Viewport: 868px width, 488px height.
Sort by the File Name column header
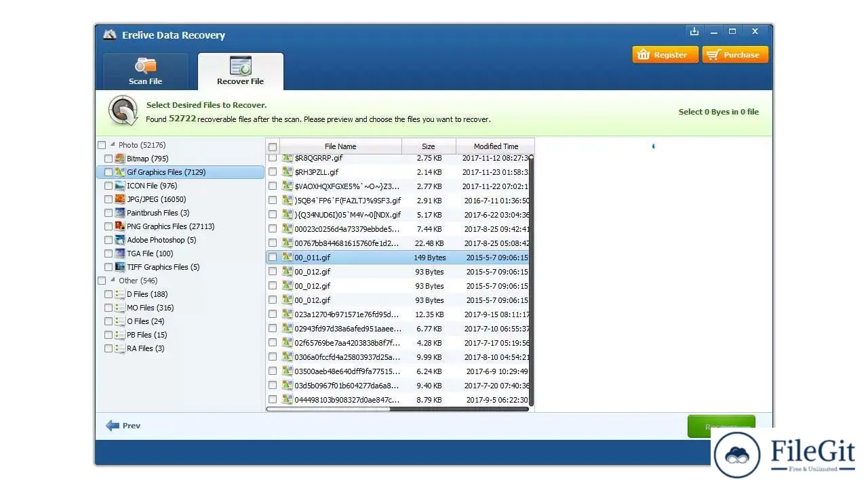coord(340,146)
